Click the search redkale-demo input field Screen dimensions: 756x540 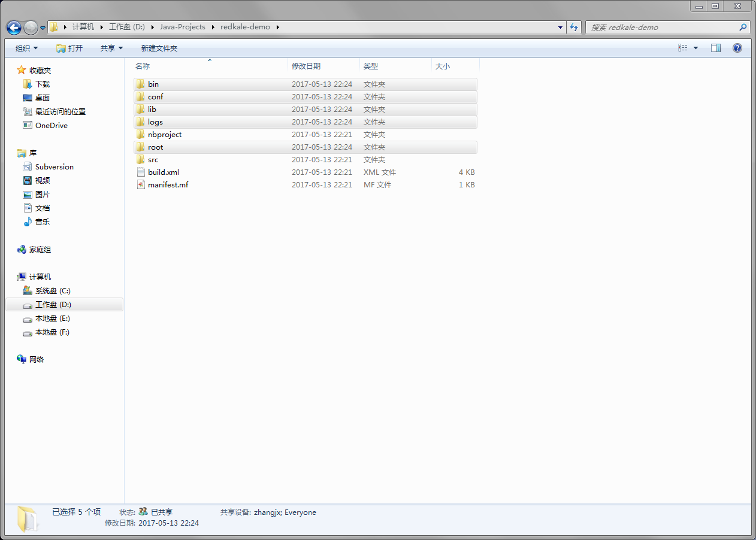pos(662,28)
